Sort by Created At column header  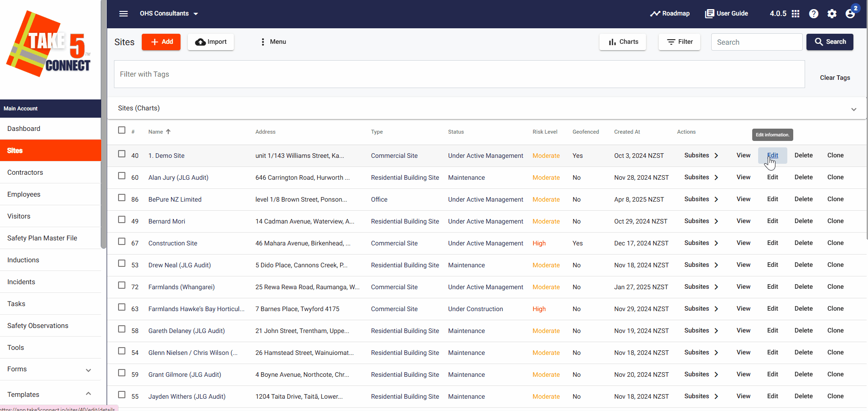pyautogui.click(x=627, y=132)
